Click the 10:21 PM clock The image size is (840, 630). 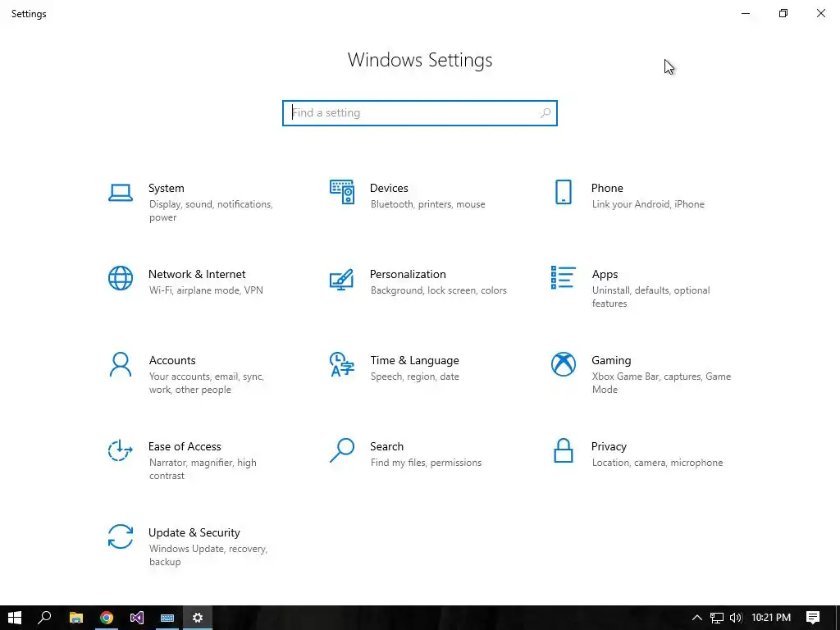[x=771, y=618]
